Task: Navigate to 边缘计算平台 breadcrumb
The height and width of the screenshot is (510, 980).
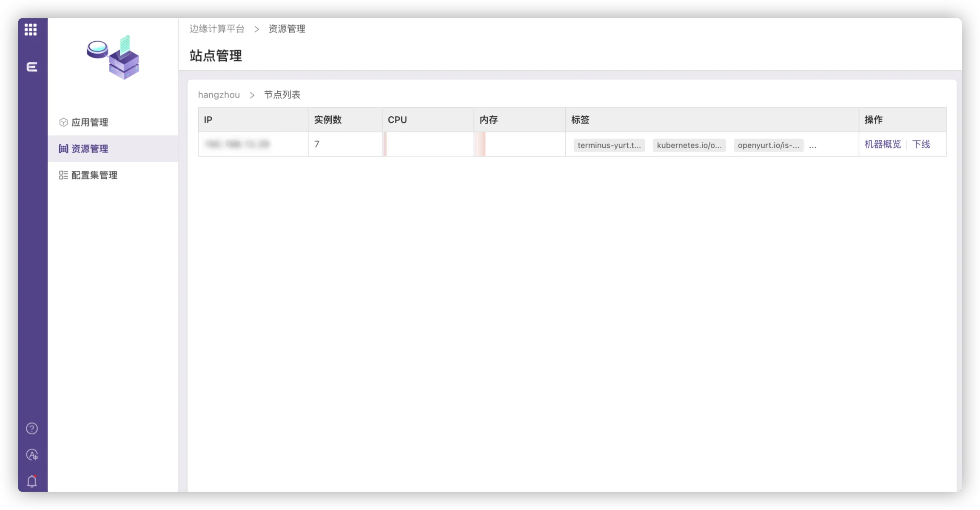Action: coord(217,29)
